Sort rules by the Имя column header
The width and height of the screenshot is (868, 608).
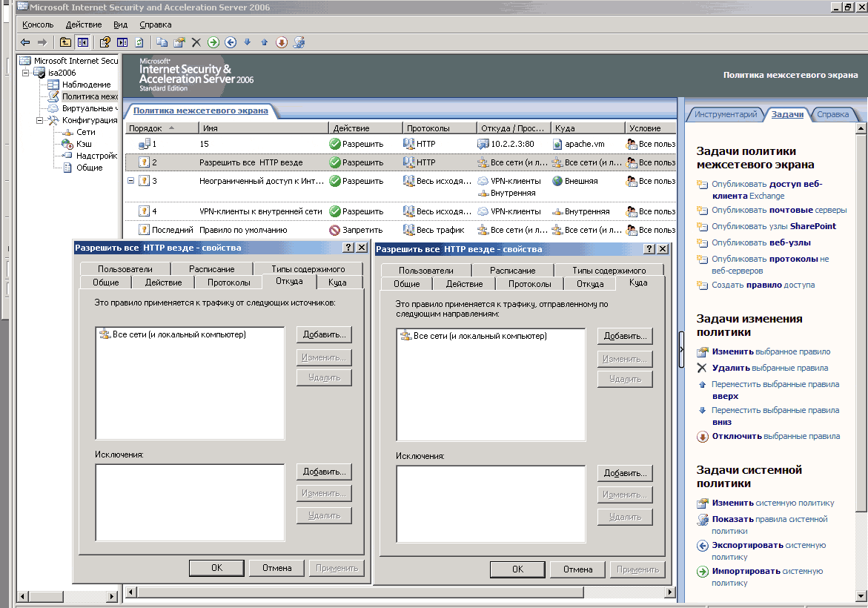[211, 128]
